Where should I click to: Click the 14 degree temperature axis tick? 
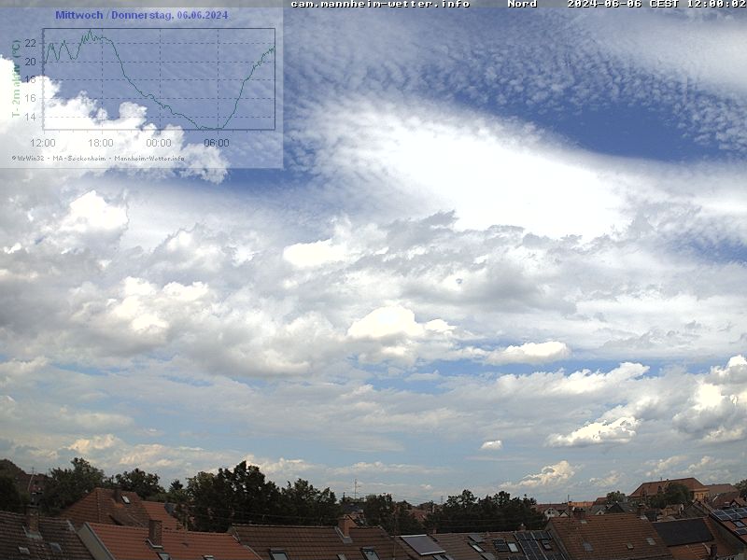(x=31, y=117)
